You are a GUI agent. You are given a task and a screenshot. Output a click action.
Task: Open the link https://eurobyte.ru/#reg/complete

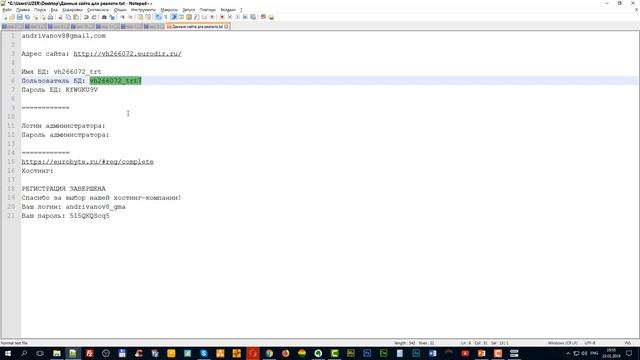(87, 162)
